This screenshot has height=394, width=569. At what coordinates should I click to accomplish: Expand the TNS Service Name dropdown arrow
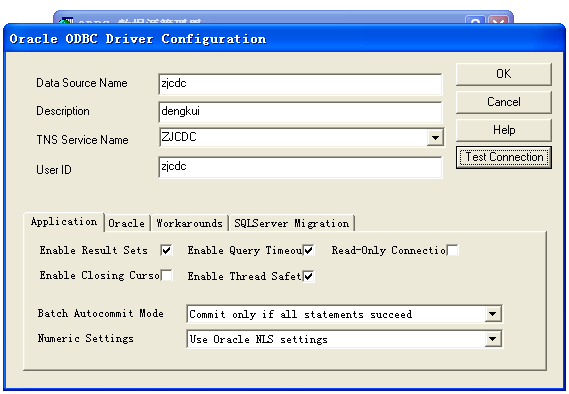click(x=435, y=138)
